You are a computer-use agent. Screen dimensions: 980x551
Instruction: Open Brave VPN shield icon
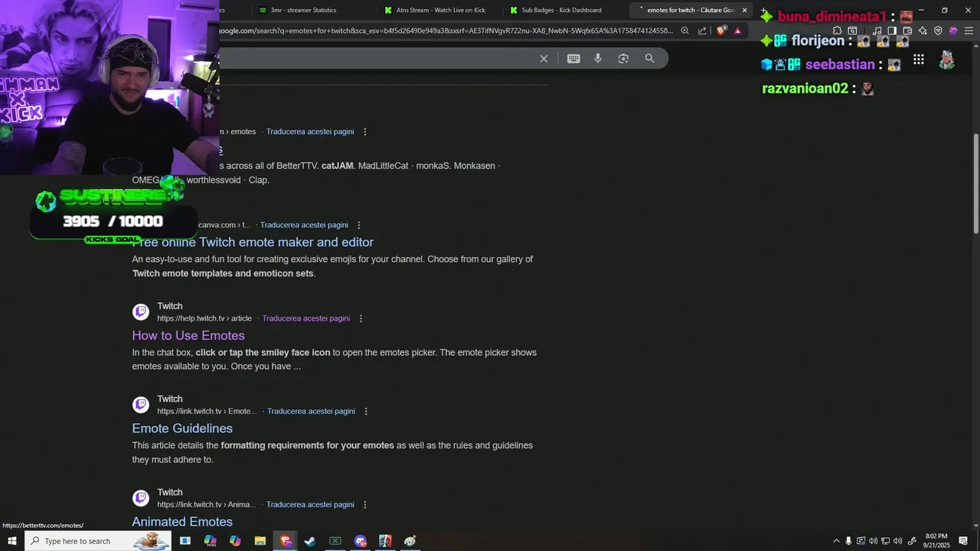pos(938,31)
